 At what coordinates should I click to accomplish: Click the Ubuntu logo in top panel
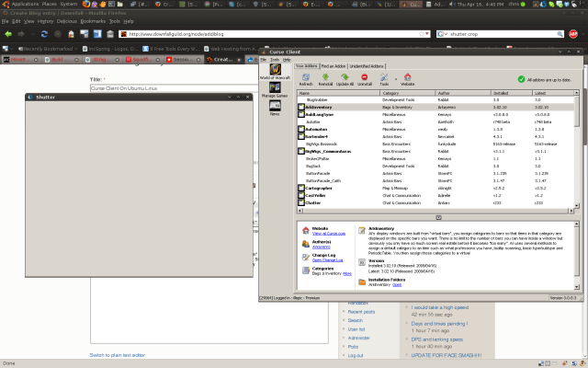[6, 4]
